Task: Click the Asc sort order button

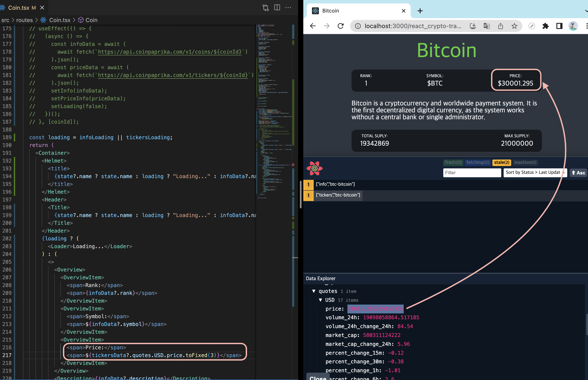Action: pos(578,173)
